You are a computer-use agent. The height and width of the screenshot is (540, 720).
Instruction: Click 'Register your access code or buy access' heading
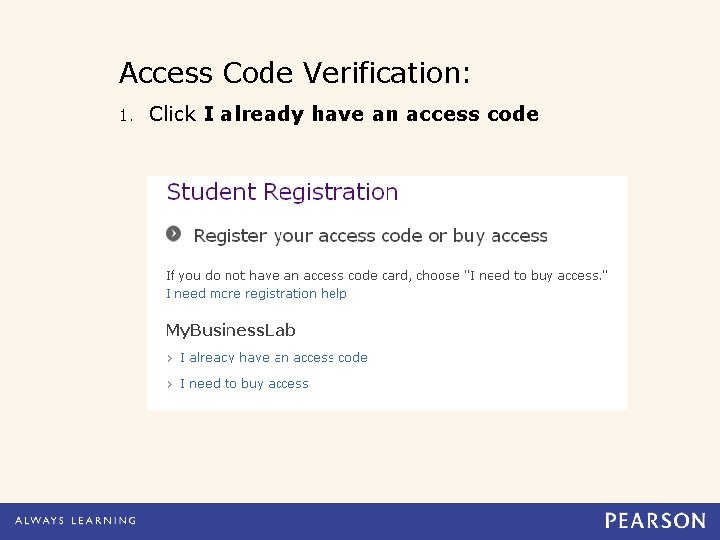[370, 236]
